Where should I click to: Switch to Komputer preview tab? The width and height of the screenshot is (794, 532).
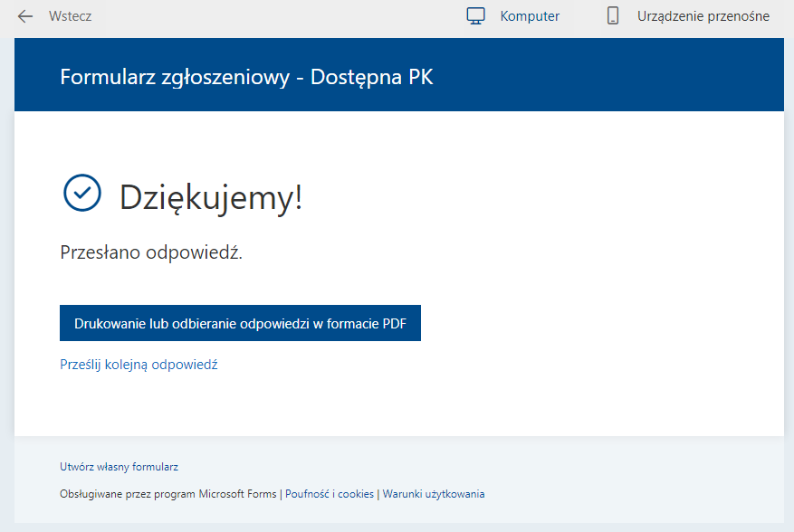tap(530, 16)
